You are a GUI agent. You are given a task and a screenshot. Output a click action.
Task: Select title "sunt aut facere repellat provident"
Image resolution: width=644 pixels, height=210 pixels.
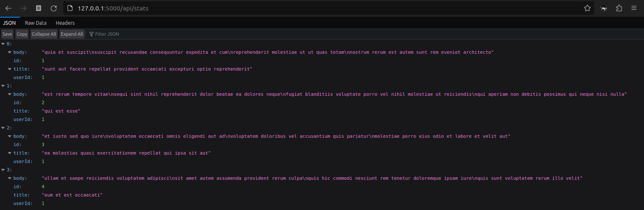(x=147, y=69)
